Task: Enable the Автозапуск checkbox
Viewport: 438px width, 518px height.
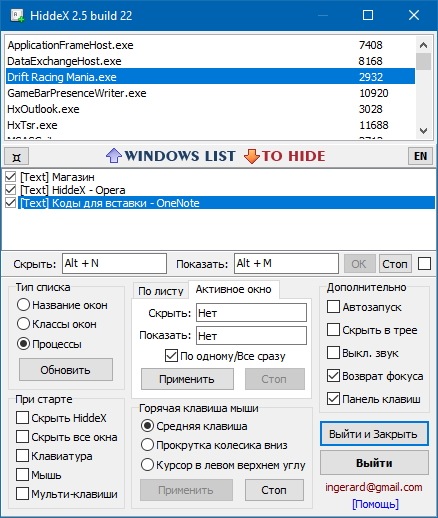Action: [x=333, y=307]
